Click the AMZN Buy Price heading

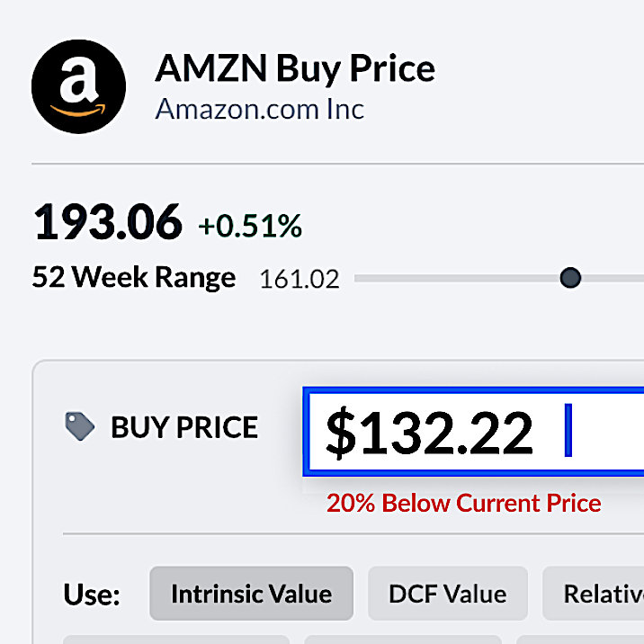coord(295,68)
